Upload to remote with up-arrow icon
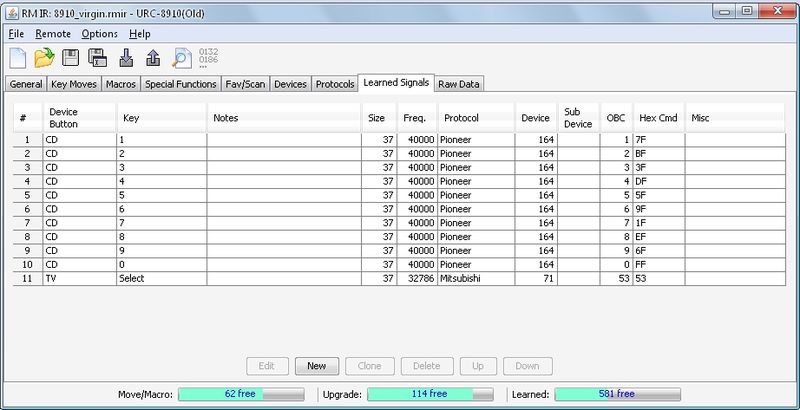The width and height of the screenshot is (800, 410). click(153, 58)
